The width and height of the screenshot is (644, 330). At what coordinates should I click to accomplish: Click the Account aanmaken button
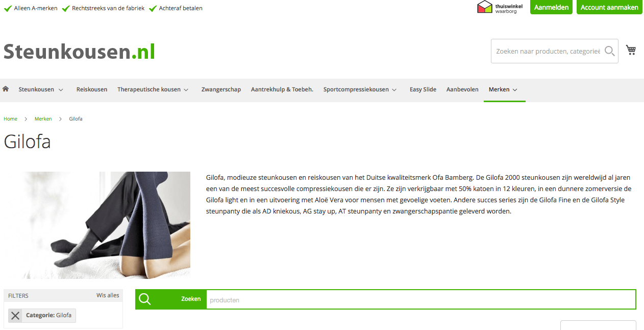[x=609, y=7]
